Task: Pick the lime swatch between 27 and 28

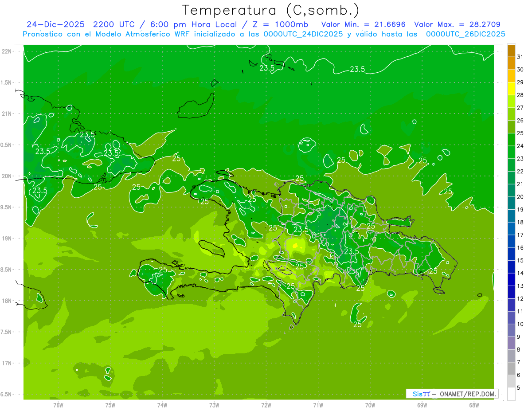Action: [511, 101]
